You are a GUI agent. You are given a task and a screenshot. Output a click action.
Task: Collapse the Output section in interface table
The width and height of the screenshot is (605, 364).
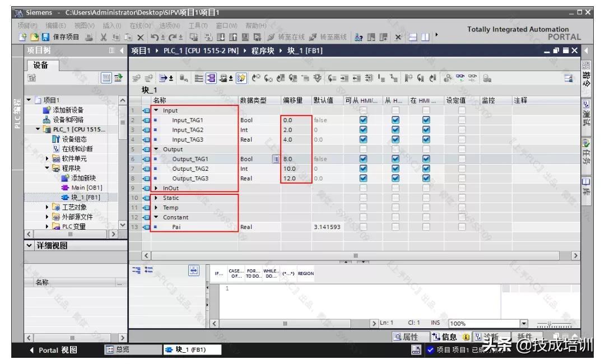click(156, 149)
